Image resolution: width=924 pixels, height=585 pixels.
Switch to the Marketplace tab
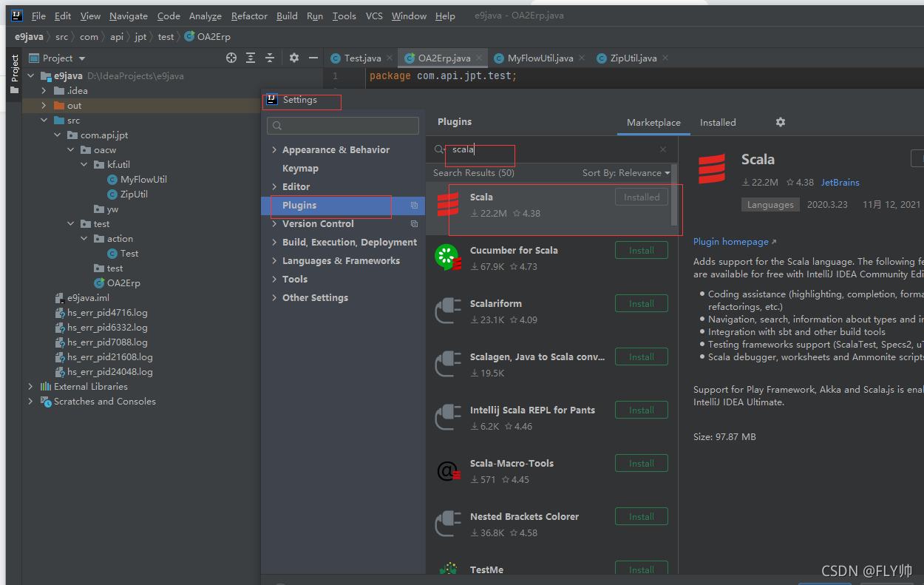point(653,123)
